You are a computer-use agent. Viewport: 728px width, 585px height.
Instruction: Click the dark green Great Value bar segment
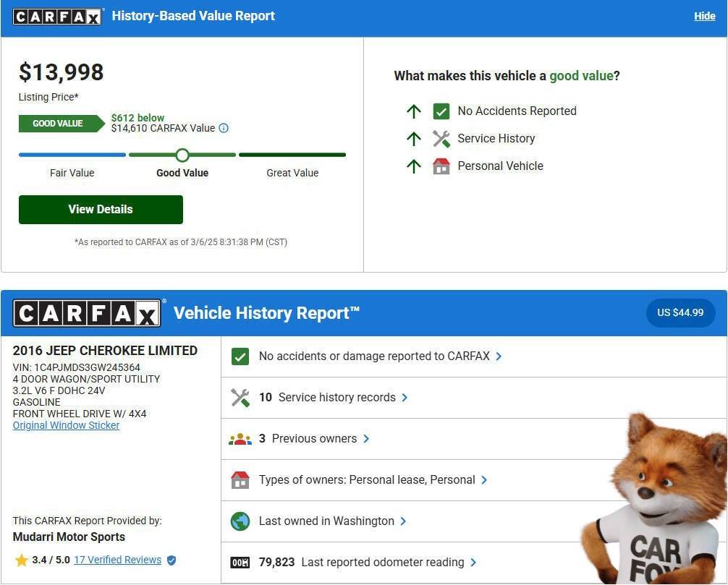(292, 155)
